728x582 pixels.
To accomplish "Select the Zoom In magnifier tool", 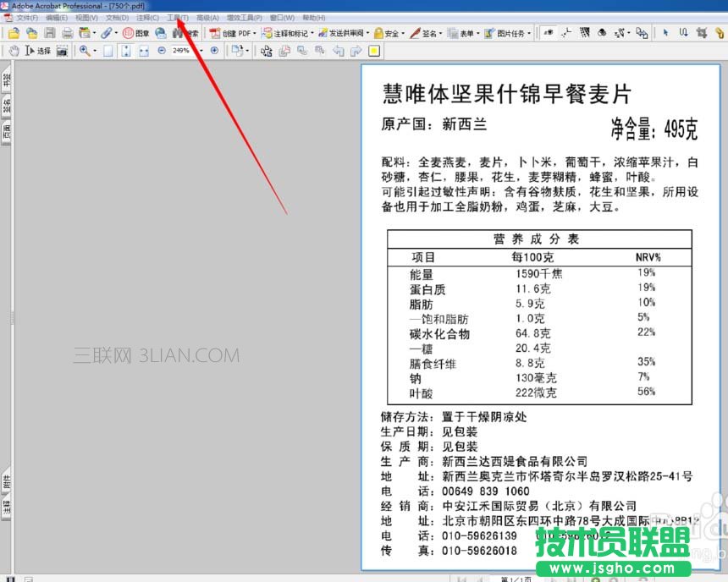I will 85,51.
